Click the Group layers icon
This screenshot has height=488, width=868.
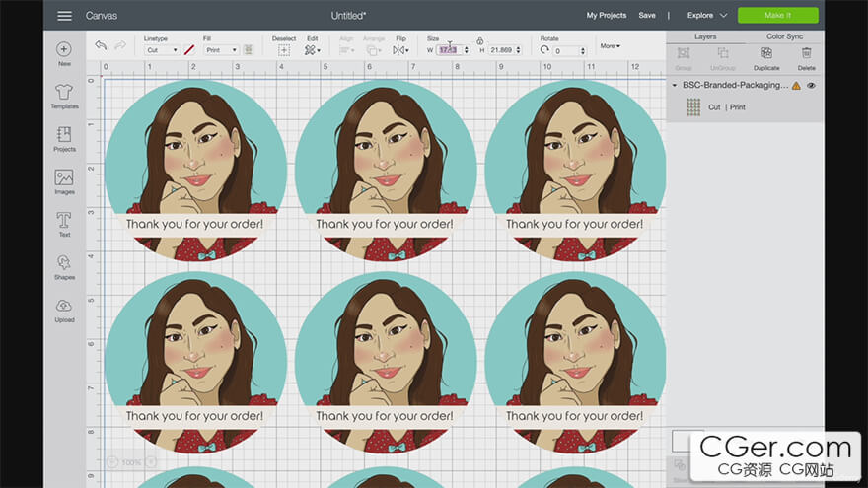684,53
